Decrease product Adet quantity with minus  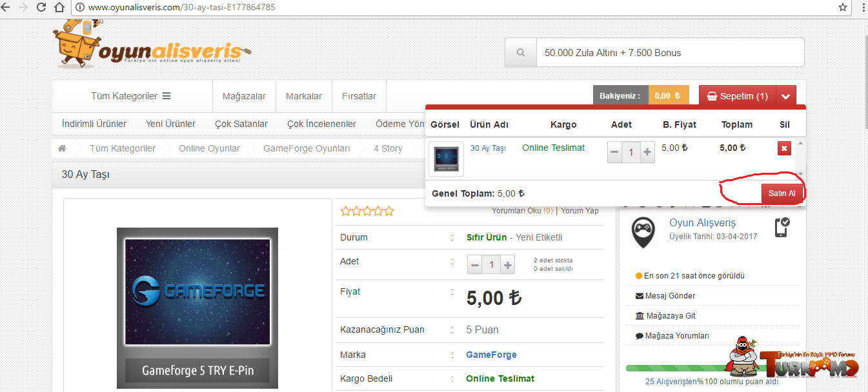tap(475, 265)
